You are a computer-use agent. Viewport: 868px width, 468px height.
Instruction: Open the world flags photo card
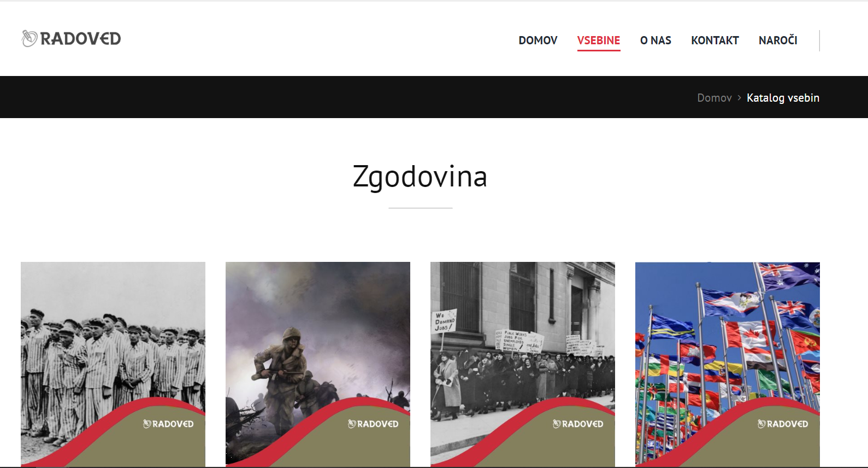(728, 364)
